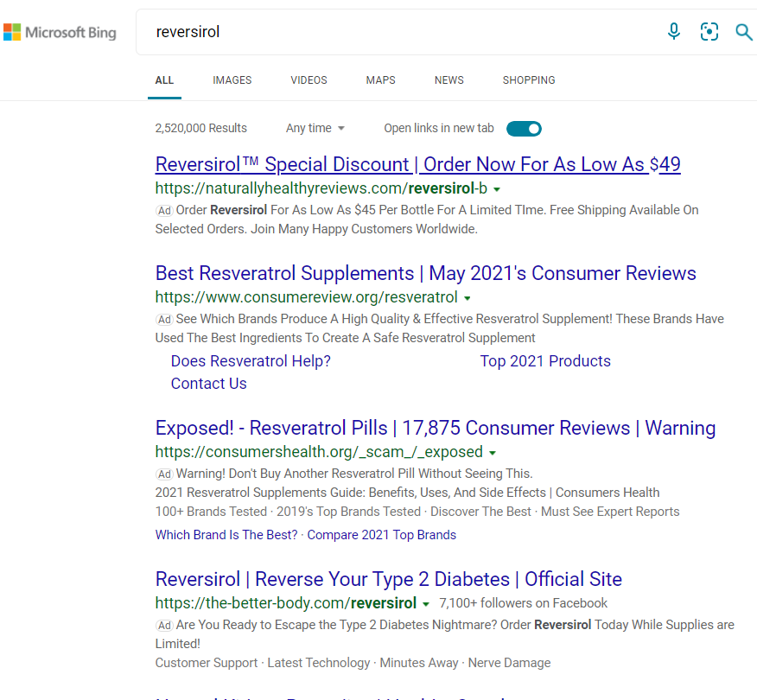The image size is (757, 700).
Task: Open Top 2021 Products sitelink
Action: 545,361
